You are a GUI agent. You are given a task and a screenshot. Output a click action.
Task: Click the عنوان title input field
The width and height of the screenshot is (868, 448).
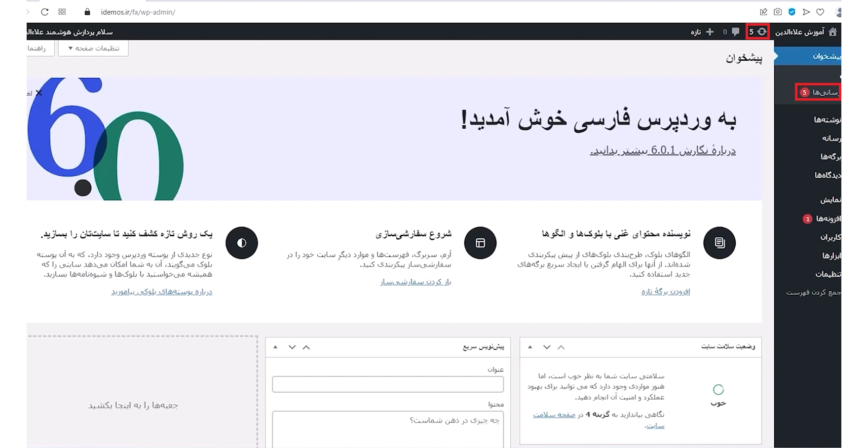click(388, 384)
